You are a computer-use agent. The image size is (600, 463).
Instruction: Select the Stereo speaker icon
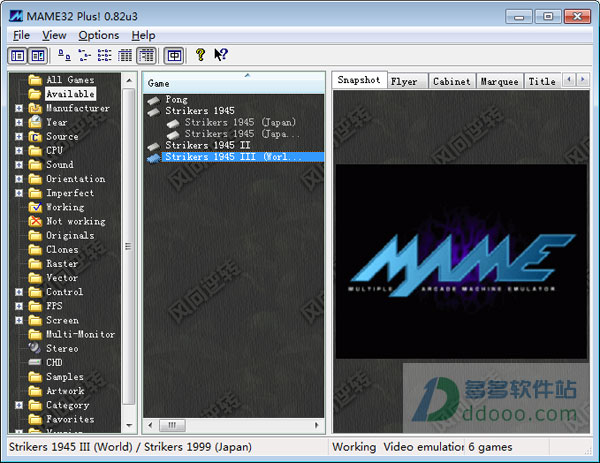35,348
